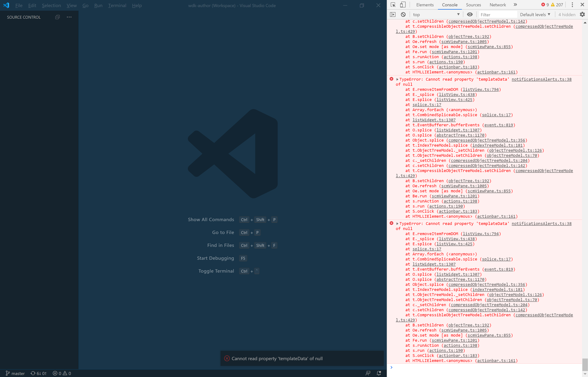The height and width of the screenshot is (377, 588).
Task: Toggle device emulation toolbar
Action: pos(403,5)
